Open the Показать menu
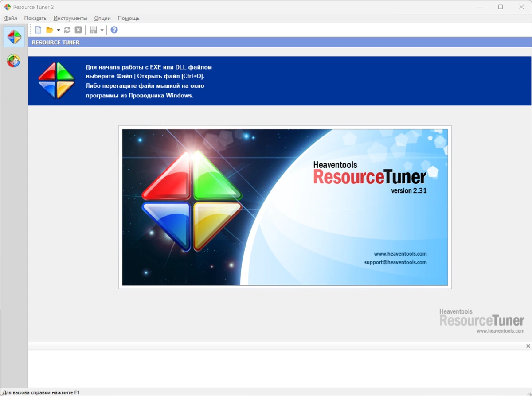 (35, 18)
